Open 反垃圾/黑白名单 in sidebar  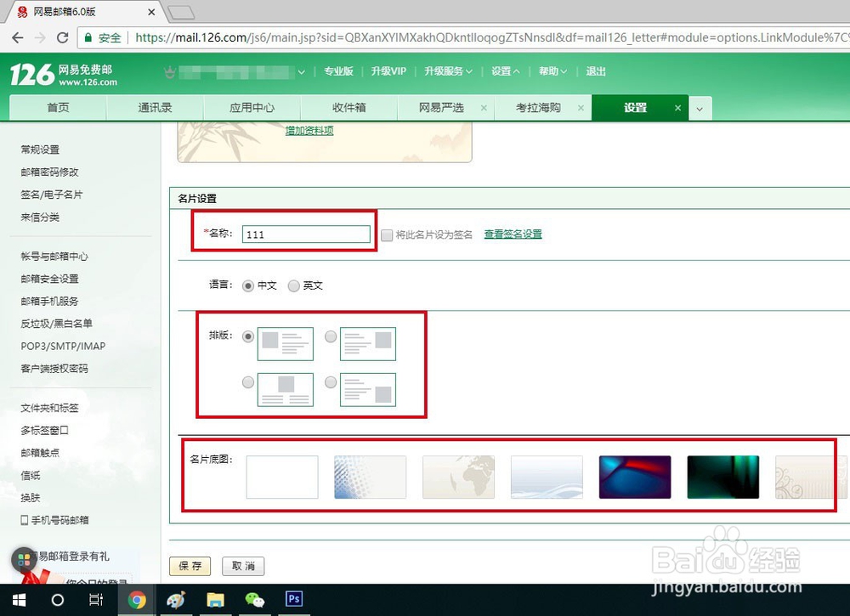[x=56, y=324]
